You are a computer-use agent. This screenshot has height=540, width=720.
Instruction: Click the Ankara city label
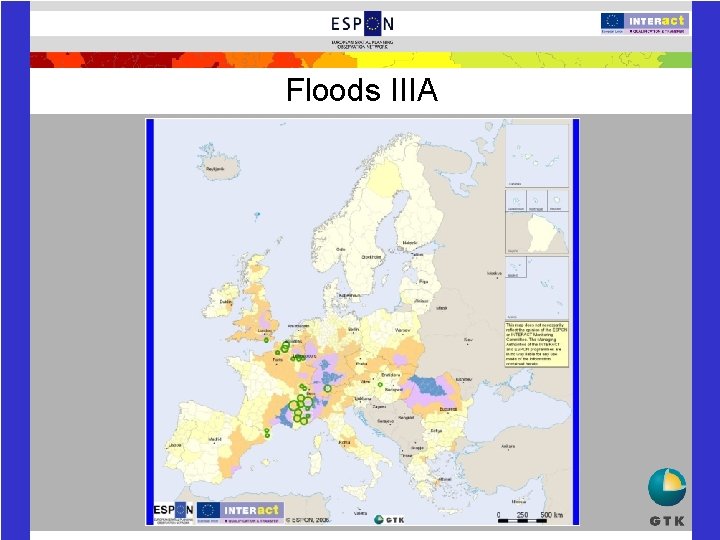pyautogui.click(x=508, y=446)
